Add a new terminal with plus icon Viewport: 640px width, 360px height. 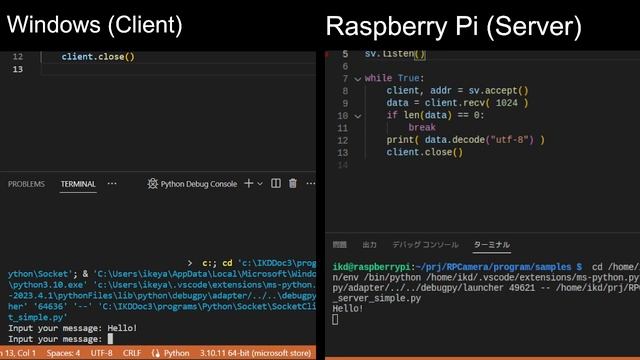pyautogui.click(x=249, y=184)
